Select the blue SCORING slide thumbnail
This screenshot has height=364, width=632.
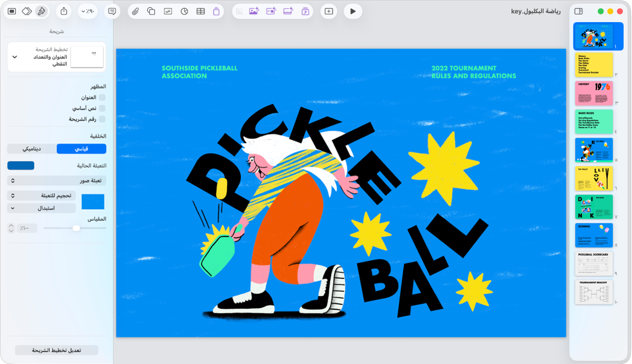click(594, 235)
